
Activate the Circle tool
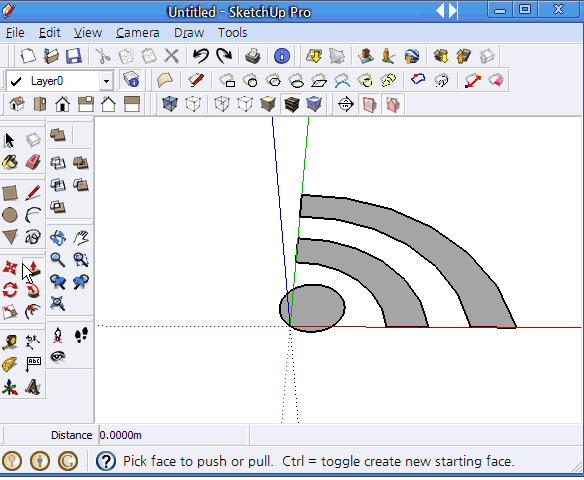10,215
